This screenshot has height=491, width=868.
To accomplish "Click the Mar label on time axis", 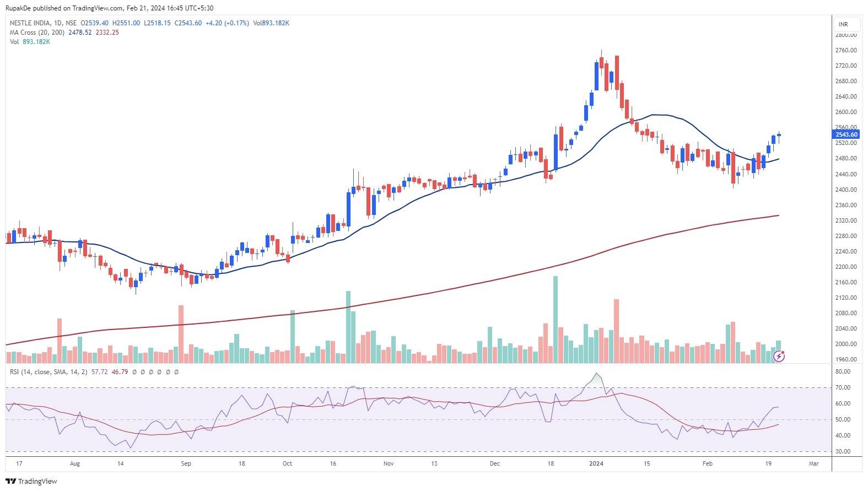I will click(x=814, y=464).
